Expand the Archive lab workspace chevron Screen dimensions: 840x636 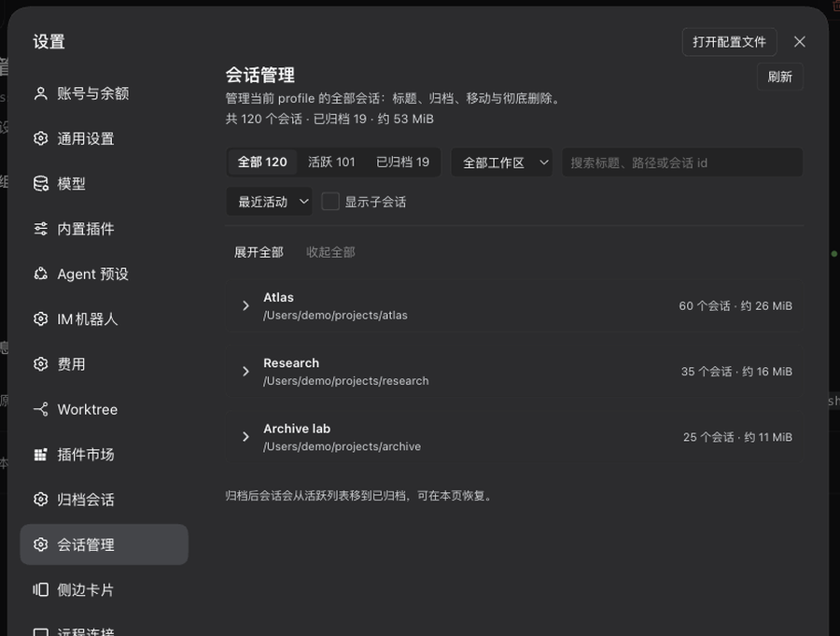[245, 437]
